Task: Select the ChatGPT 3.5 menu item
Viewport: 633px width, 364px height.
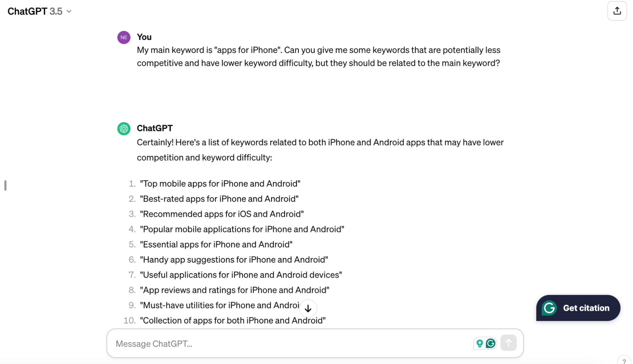Action: 39,11
